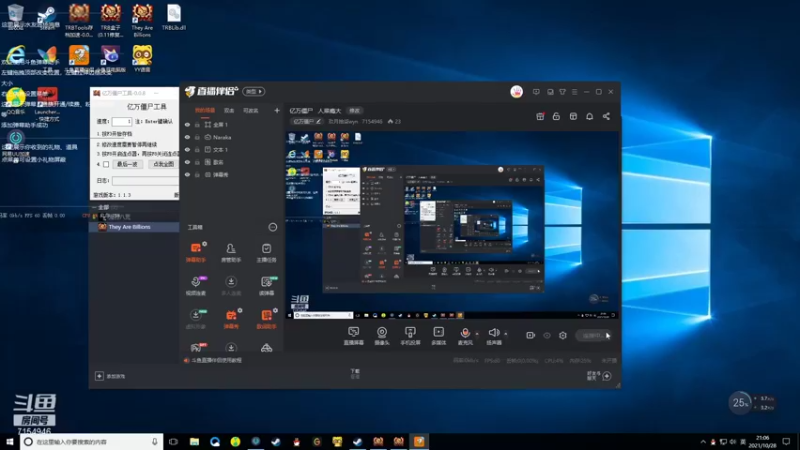Mute the microphone

[x=465, y=336]
